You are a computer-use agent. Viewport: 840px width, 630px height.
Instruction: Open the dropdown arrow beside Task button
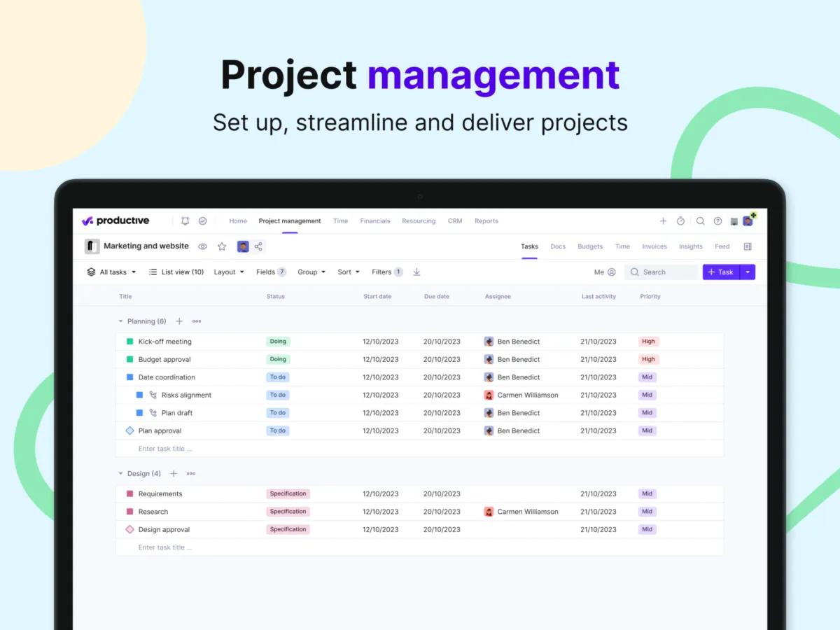(x=748, y=272)
